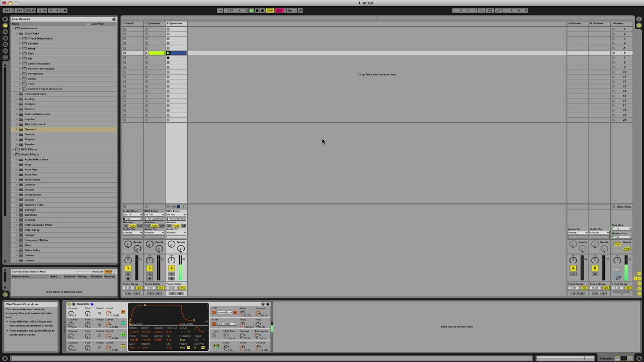Screen dimensions: 644x362
Task: Collapse the Instruments folder in browser
Action: click(14, 28)
